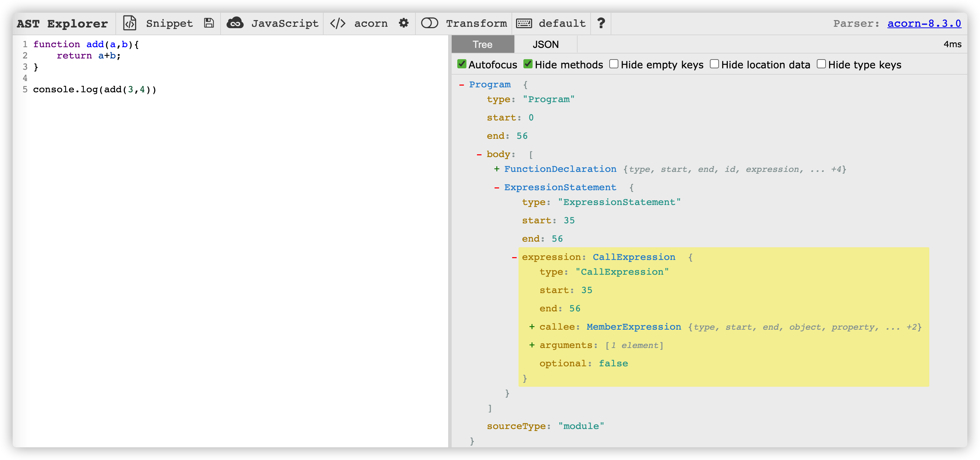Uncheck the Autofocus checkbox
The image size is (980, 460).
(x=462, y=64)
